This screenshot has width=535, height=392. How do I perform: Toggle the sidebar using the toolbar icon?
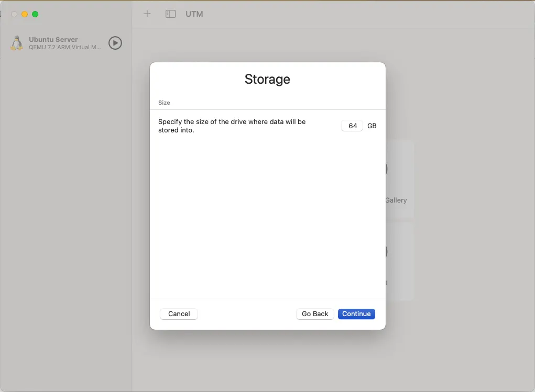pyautogui.click(x=170, y=14)
